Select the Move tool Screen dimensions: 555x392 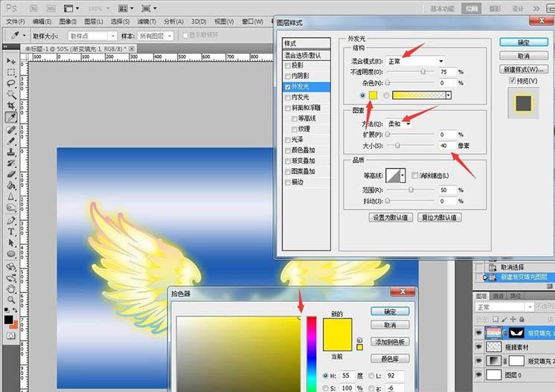coord(11,61)
